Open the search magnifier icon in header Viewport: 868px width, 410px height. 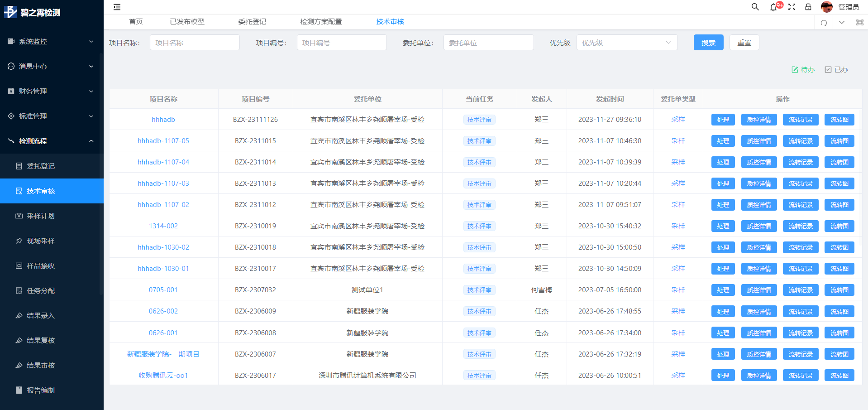755,7
